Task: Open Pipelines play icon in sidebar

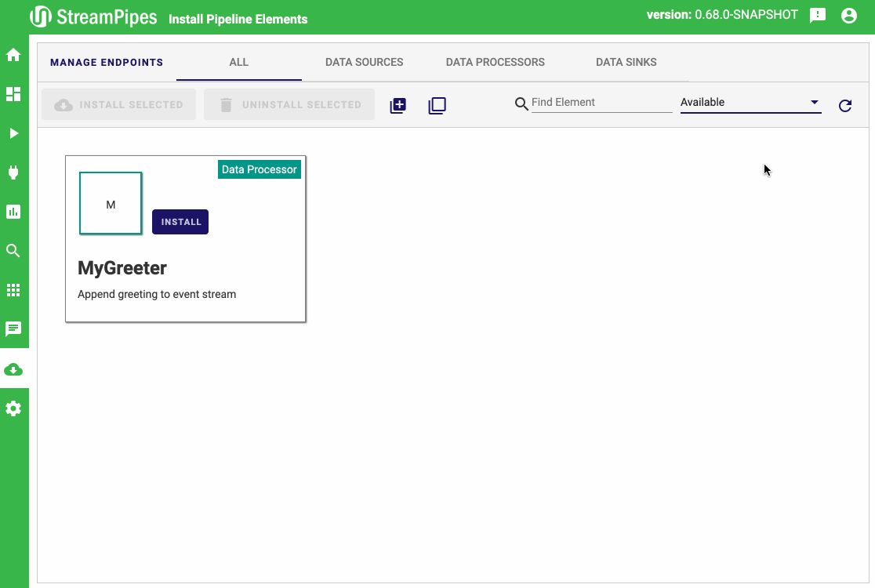Action: pyautogui.click(x=13, y=133)
